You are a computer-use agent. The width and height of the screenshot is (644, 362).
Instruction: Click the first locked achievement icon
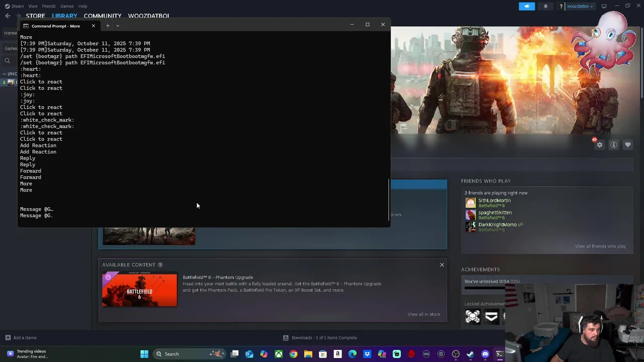click(472, 316)
